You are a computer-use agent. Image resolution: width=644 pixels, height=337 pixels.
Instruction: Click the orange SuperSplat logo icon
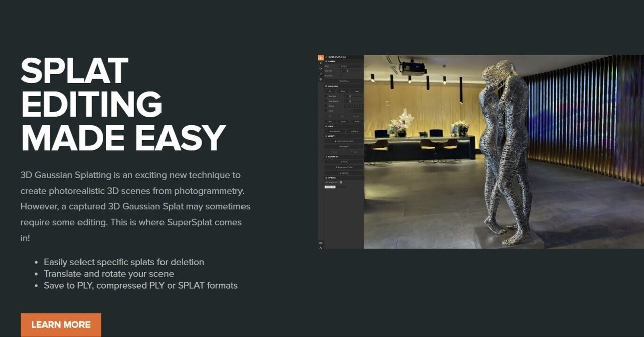click(321, 57)
